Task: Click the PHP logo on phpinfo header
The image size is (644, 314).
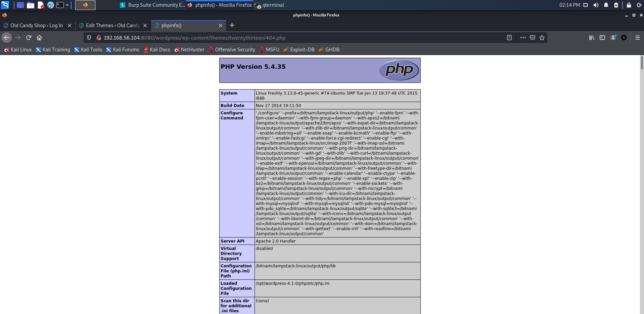Action: 399,70
